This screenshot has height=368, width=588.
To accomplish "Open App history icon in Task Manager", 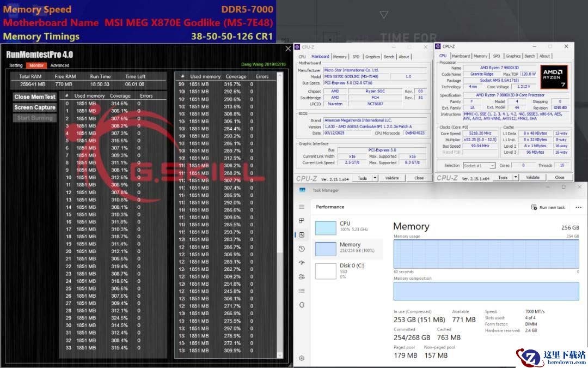I will pos(302,249).
